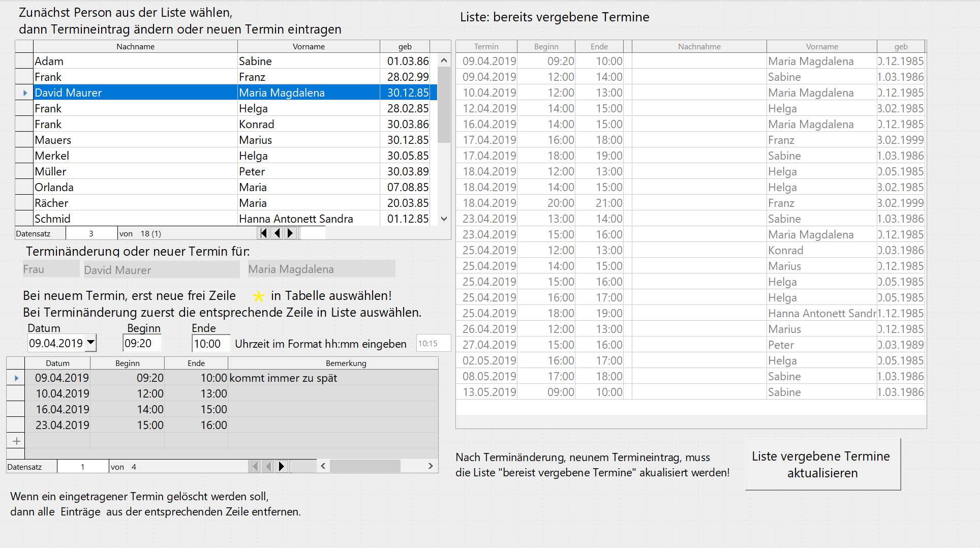Go to next record in person list
The height and width of the screenshot is (548, 980).
click(290, 233)
